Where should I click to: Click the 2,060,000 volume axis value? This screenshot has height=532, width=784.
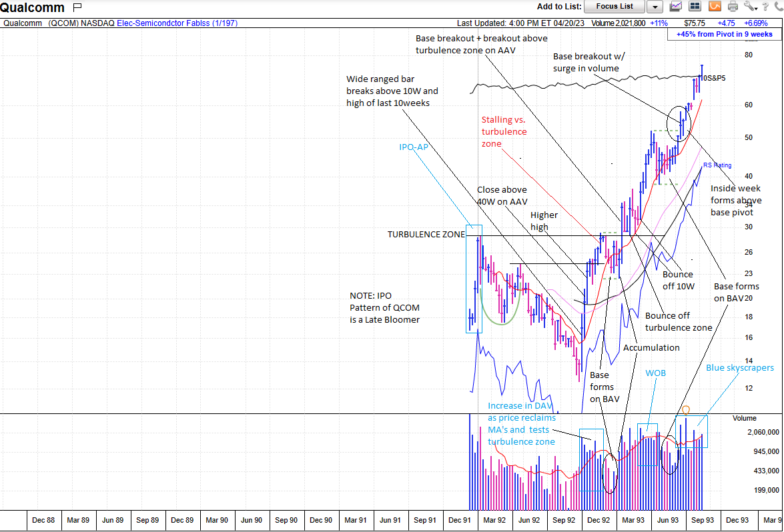[763, 432]
